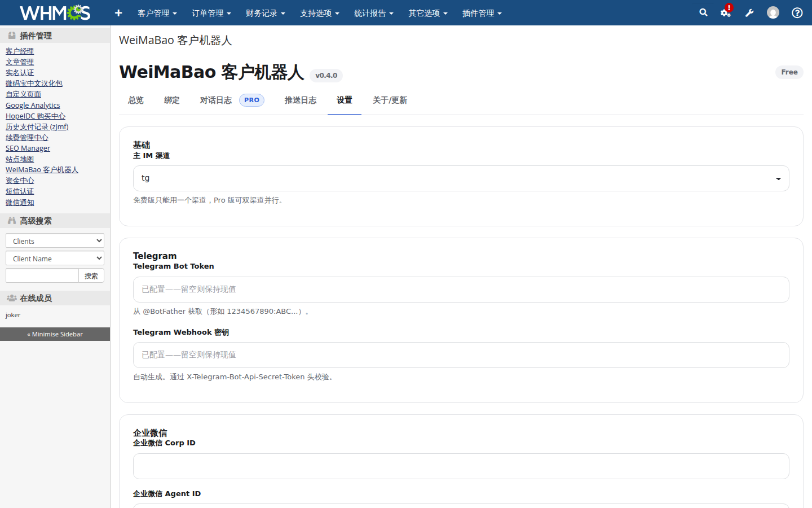This screenshot has height=508, width=812.
Task: Open the SEO Manager link
Action: pyautogui.click(x=28, y=148)
